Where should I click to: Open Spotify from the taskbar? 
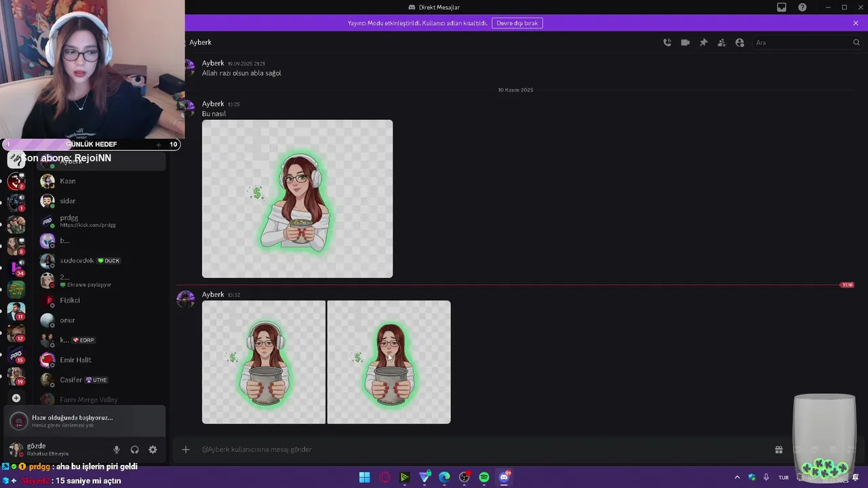[x=484, y=477]
